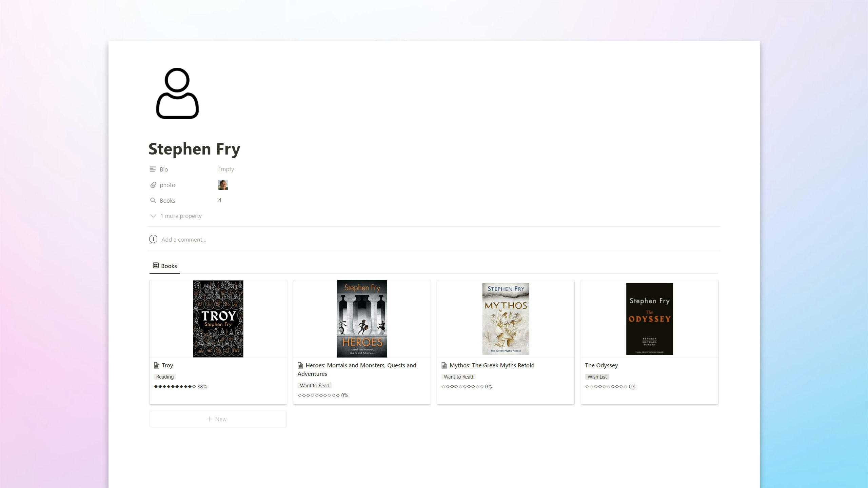Click Want to Read tag on Heroes
This screenshot has height=488, width=868.
click(x=315, y=386)
